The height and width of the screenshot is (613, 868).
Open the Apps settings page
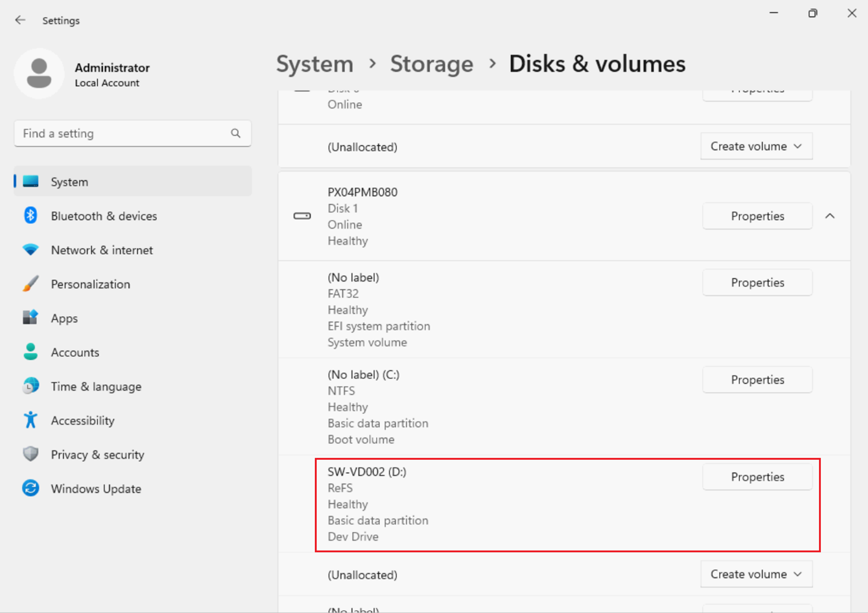pos(64,318)
